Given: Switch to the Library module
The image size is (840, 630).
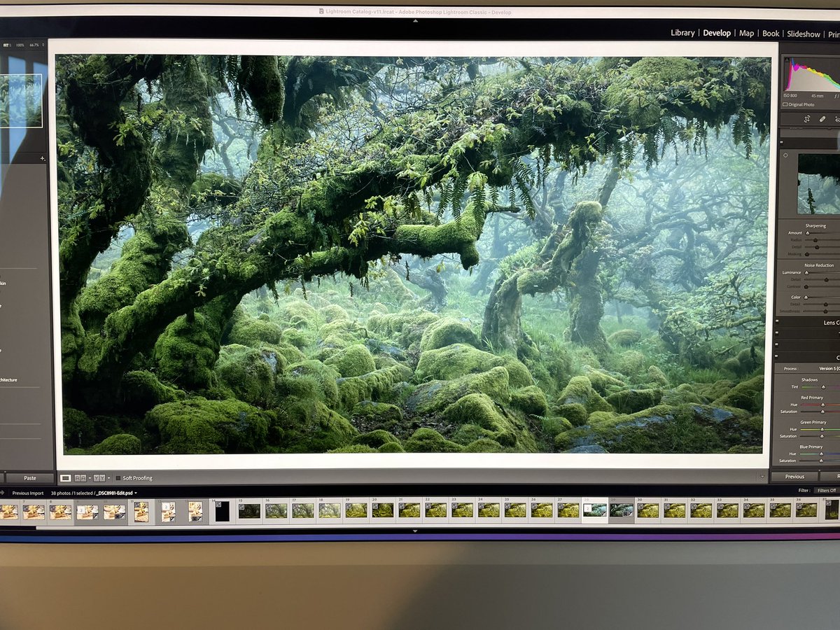Looking at the screenshot, I should pos(682,33).
